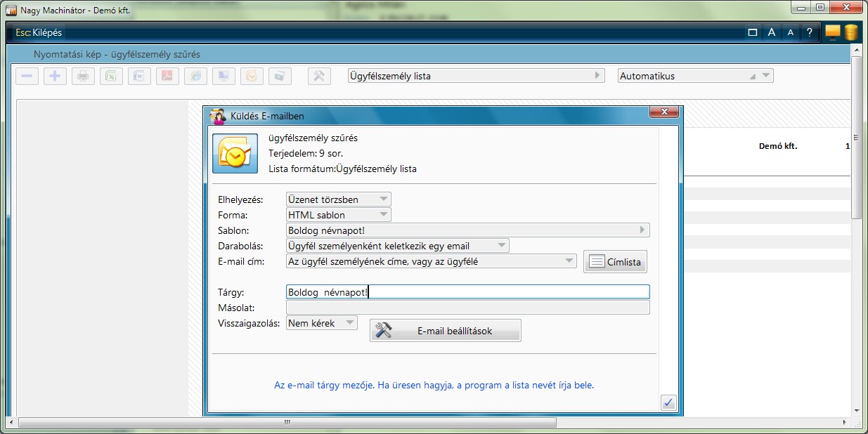Click the Címlista button

point(615,262)
